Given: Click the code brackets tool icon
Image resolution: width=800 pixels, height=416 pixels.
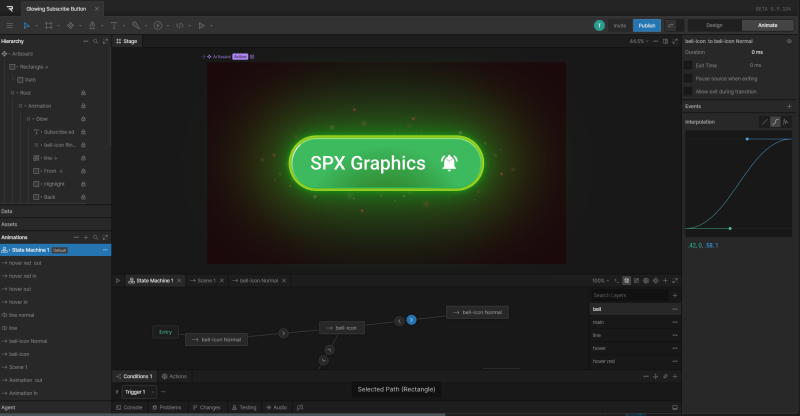Looking at the screenshot, I should point(180,25).
